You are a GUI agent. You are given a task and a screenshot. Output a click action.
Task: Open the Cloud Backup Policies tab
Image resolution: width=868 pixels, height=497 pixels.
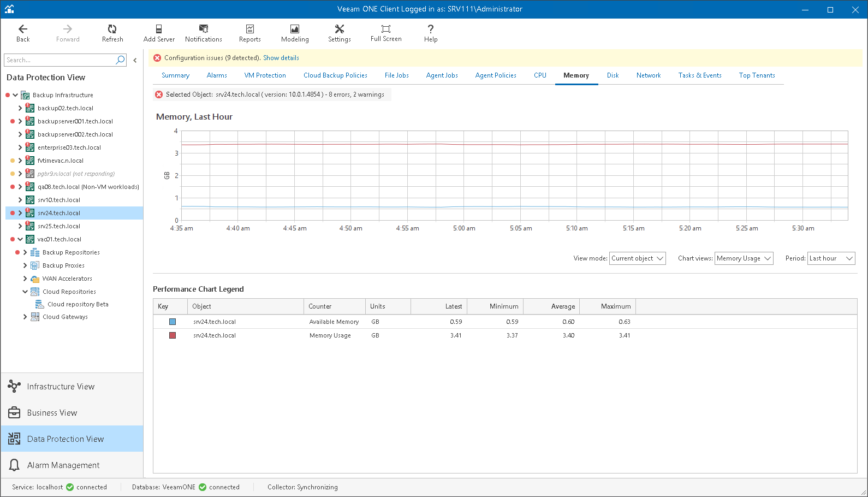pyautogui.click(x=335, y=75)
